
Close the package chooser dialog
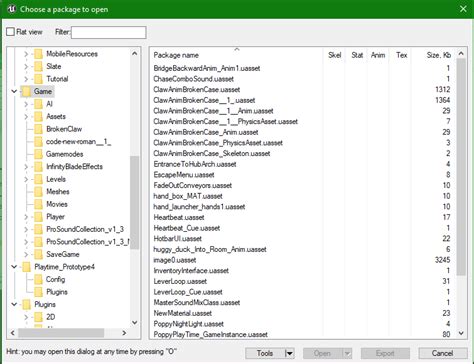pos(463,9)
